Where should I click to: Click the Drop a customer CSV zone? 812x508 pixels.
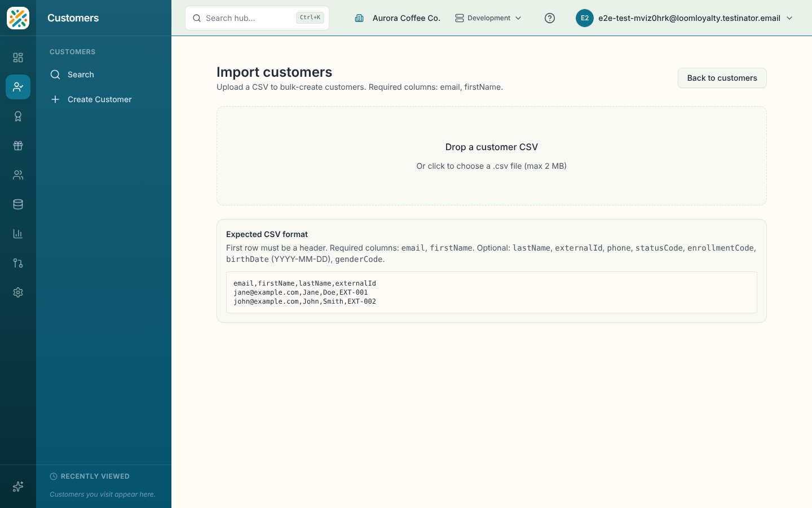coord(492,156)
